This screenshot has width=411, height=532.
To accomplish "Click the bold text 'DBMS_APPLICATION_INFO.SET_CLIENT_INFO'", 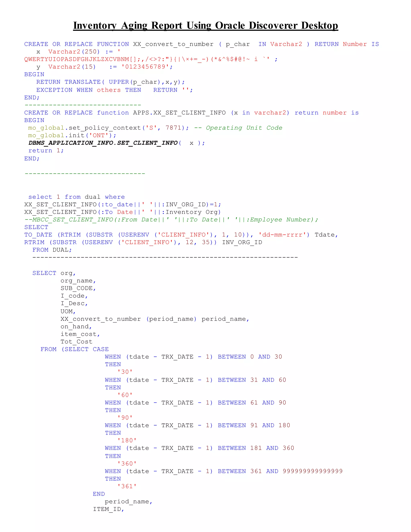I will pyautogui.click(x=103, y=143).
